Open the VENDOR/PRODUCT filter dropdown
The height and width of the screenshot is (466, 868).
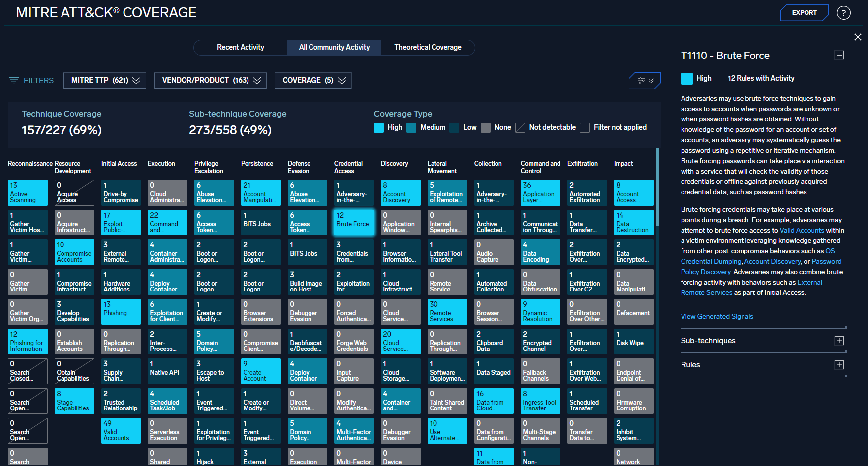tap(210, 80)
